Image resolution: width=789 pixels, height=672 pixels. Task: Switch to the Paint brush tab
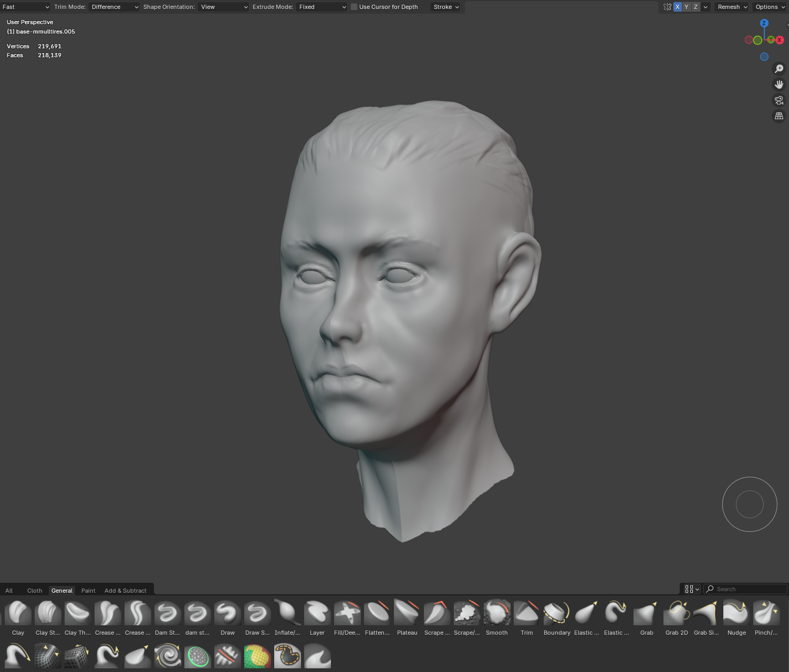(88, 591)
